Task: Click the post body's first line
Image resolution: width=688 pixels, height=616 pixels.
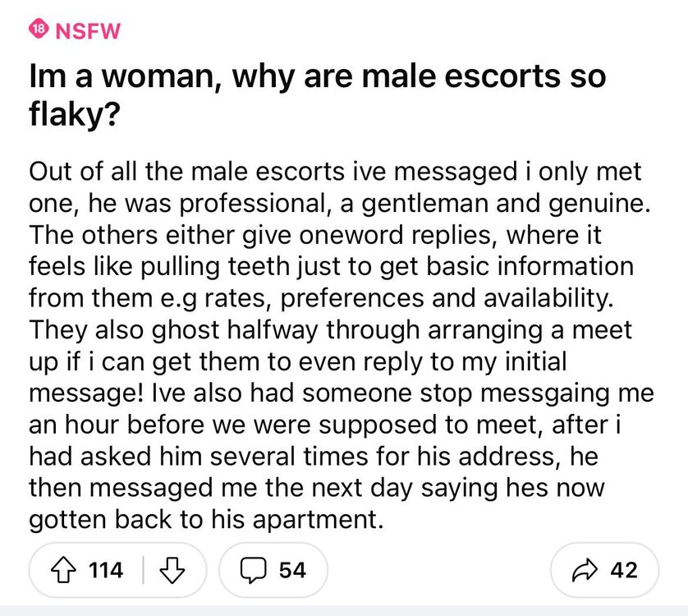Action: [335, 172]
